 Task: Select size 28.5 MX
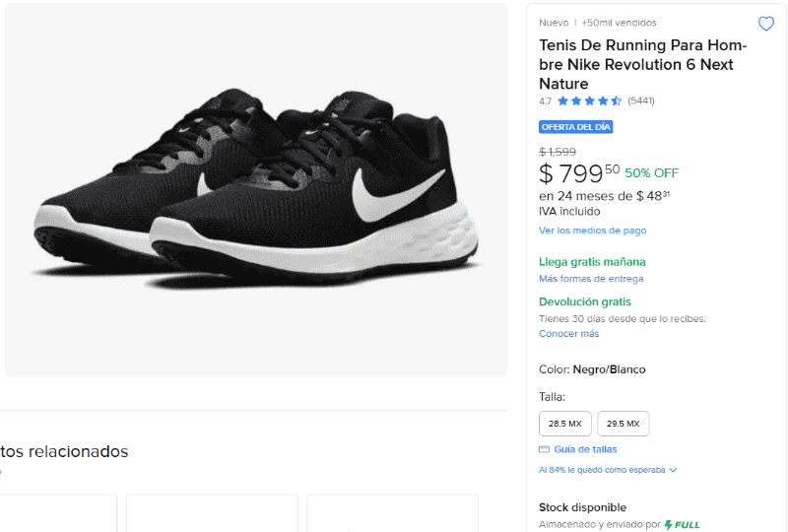tap(565, 424)
